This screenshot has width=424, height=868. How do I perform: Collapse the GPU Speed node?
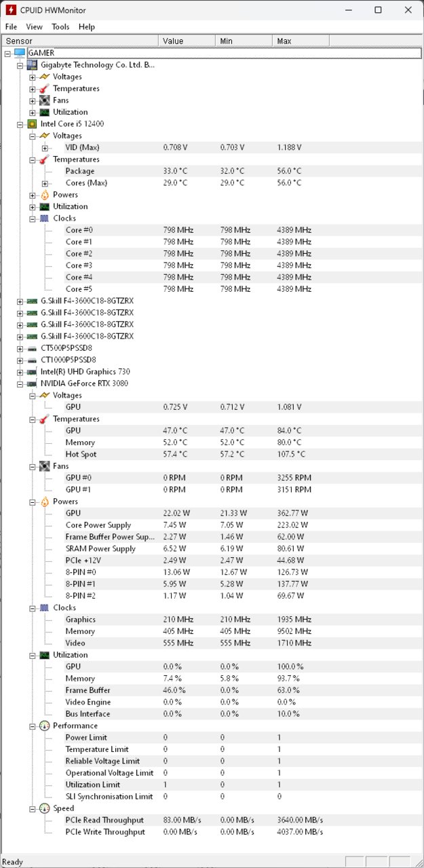click(33, 809)
